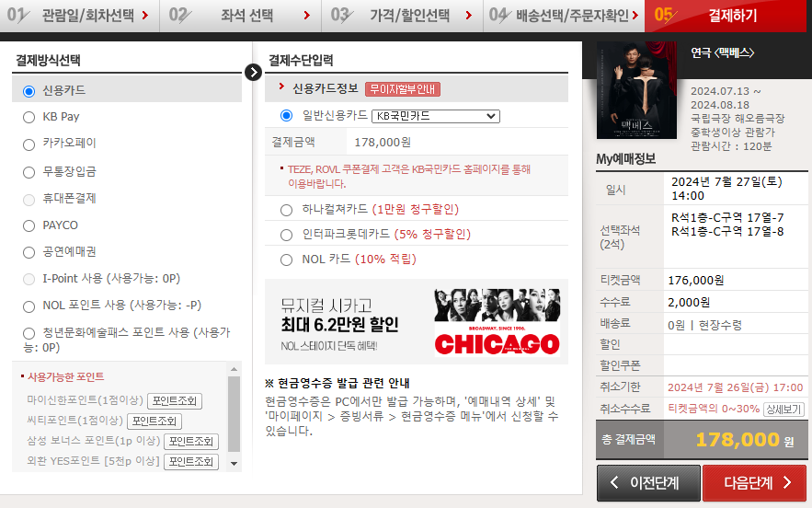This screenshot has width=812, height=508.
Task: Click the 티켓금액의 0~30% fee text
Action: pyautogui.click(x=714, y=409)
